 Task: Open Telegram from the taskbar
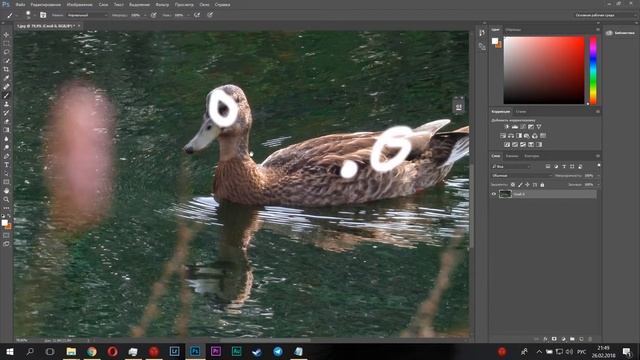[278, 351]
